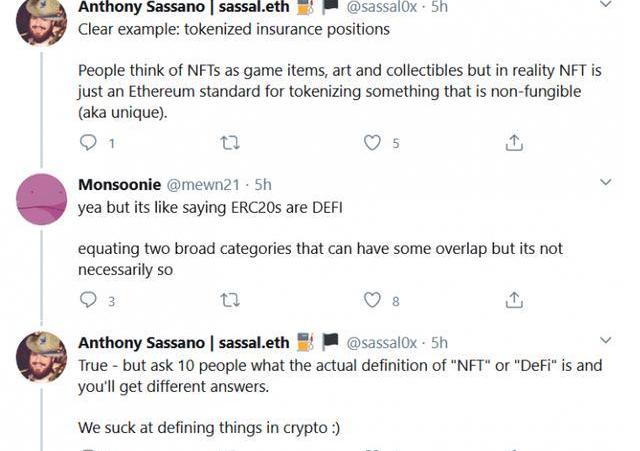Click the @sassal0x handle on the top tweet
The height and width of the screenshot is (451, 640).
point(386,6)
